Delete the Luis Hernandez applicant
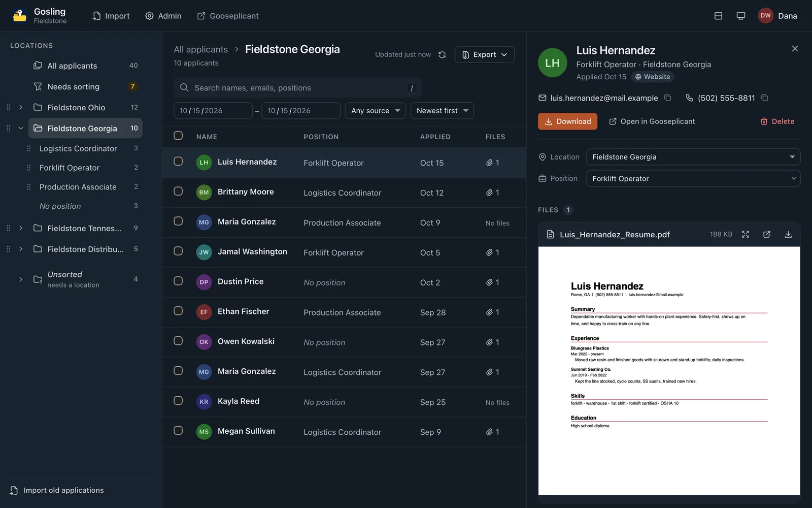Viewport: 812px width, 508px height. coord(777,121)
